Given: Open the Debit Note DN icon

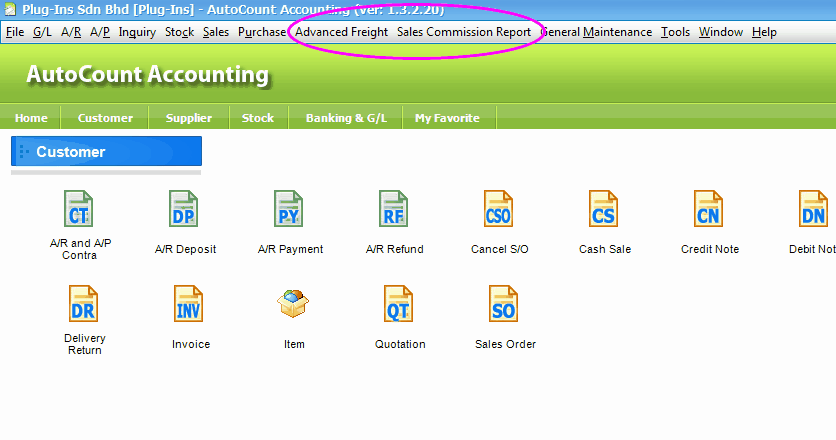Looking at the screenshot, I should point(814,209).
